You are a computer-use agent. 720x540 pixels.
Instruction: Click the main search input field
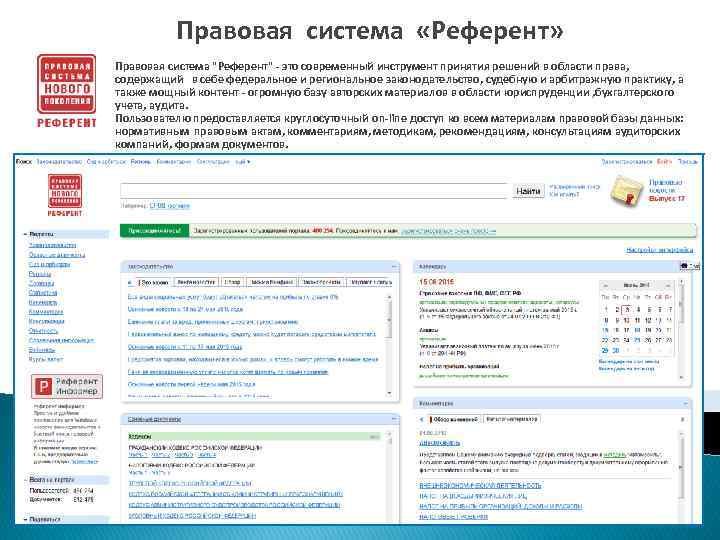click(x=315, y=191)
